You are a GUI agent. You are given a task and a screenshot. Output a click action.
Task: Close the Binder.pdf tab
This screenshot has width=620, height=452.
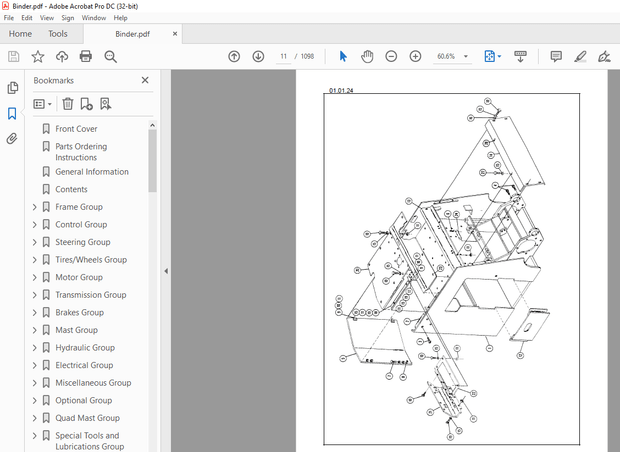175,34
